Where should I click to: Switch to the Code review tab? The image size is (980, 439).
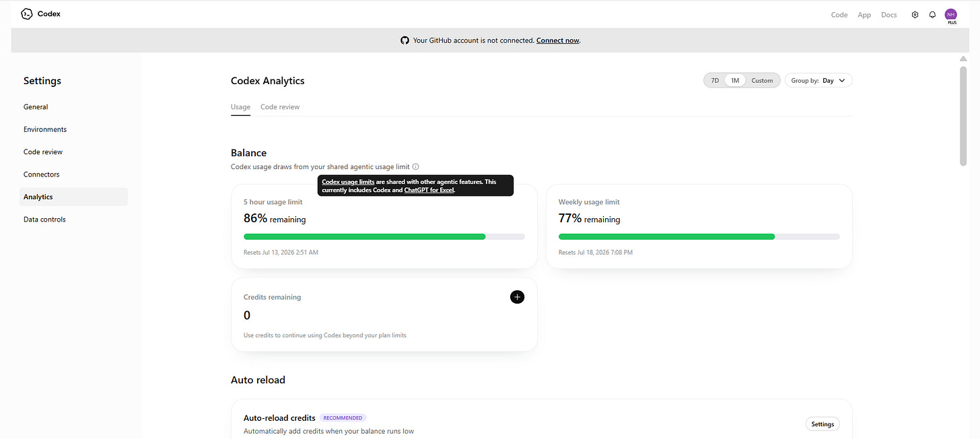[x=280, y=107]
